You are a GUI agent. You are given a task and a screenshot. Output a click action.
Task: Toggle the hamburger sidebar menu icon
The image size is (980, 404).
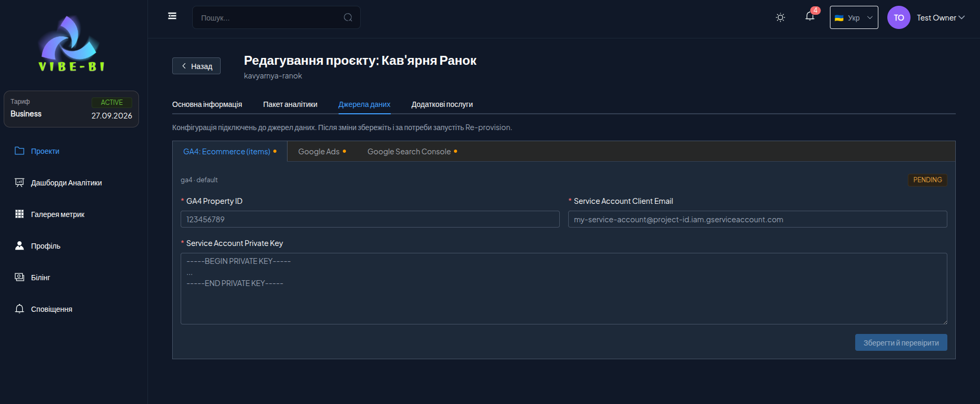[x=172, y=16]
